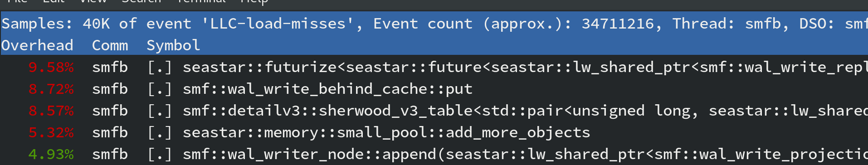868x165 pixels.
Task: Select the green 4.93% overhead value
Action: click(x=51, y=154)
